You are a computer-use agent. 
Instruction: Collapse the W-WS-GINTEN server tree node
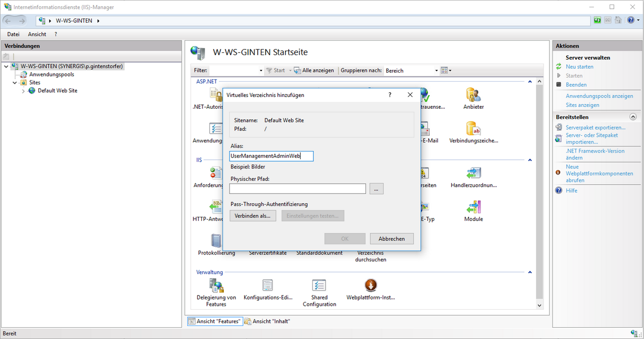coord(6,66)
